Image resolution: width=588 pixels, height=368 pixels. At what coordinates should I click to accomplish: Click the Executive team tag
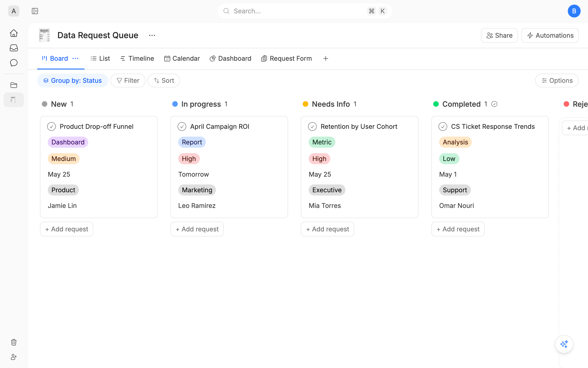(x=327, y=190)
